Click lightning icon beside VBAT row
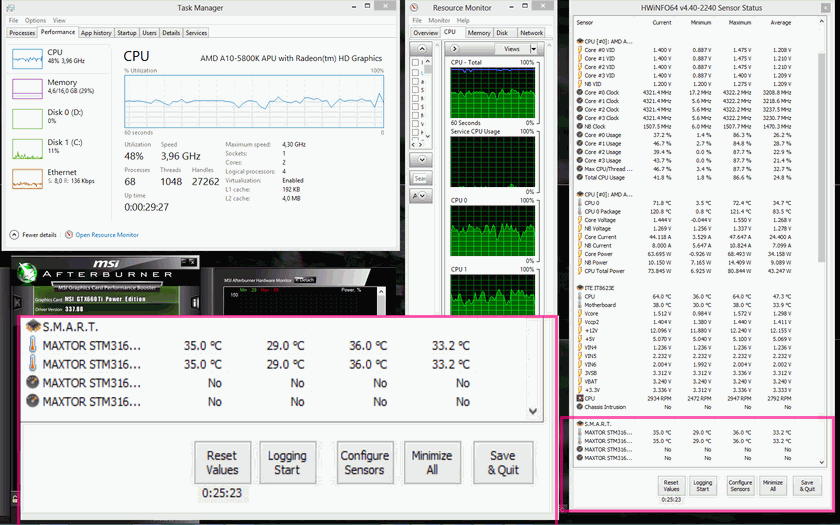The width and height of the screenshot is (840, 525). tap(580, 381)
